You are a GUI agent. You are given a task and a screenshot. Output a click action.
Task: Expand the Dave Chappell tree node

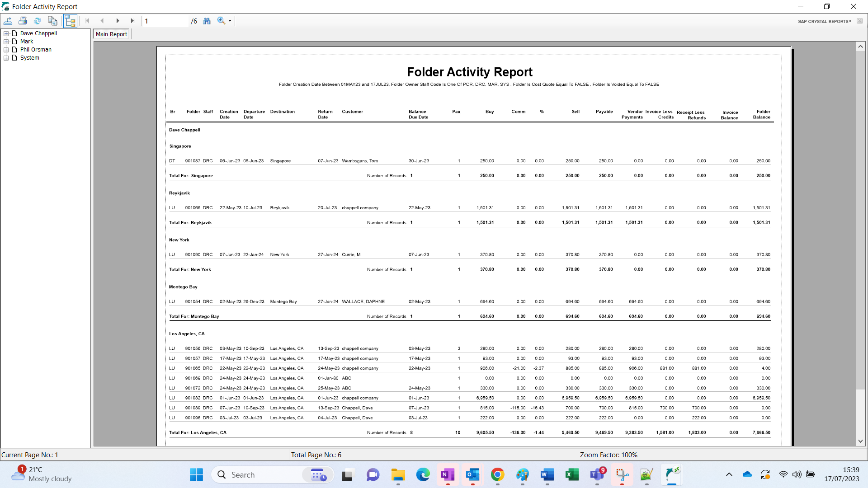pyautogui.click(x=6, y=33)
